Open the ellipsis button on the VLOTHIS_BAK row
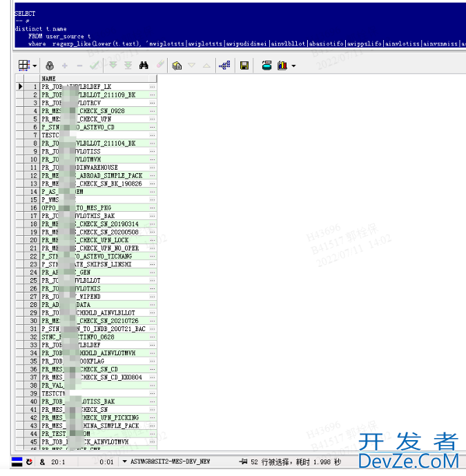Viewport: 466px width, 476px height. 153,216
